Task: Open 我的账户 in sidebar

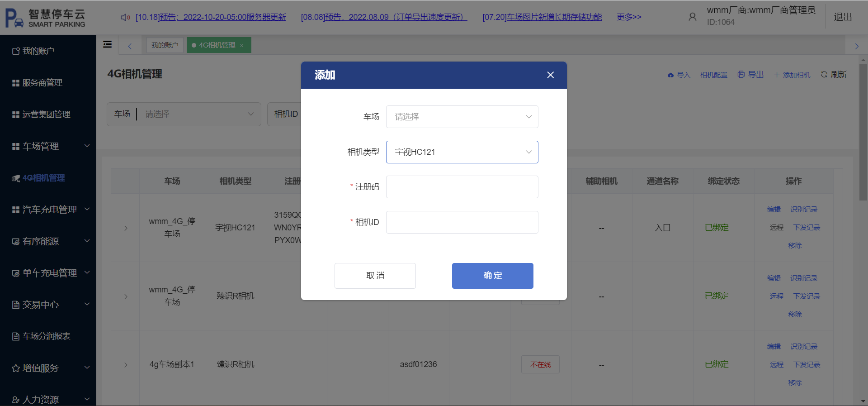Action: [x=48, y=51]
